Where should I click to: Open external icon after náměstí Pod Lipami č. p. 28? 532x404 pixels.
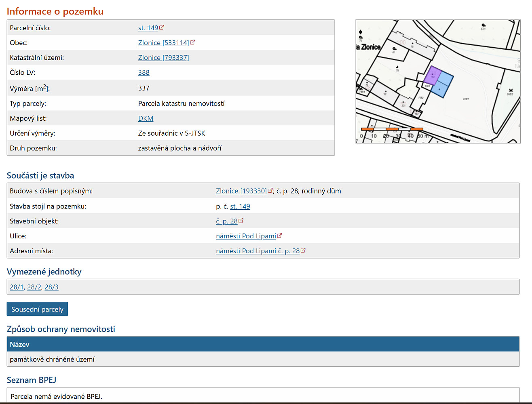303,250
